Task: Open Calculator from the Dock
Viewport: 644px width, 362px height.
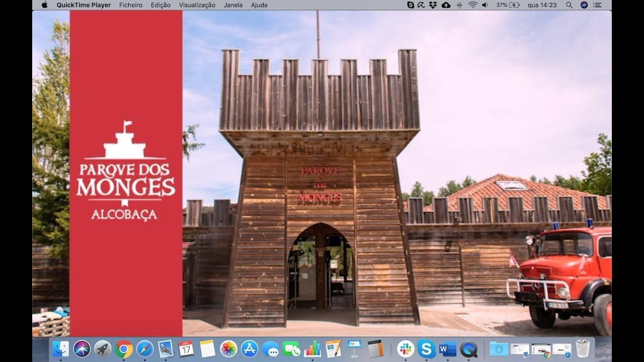Action: point(375,348)
